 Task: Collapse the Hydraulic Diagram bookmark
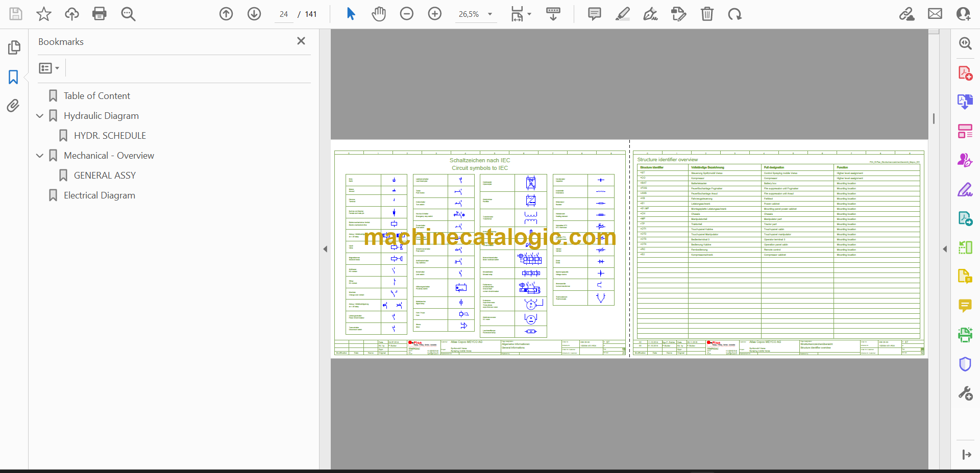(40, 116)
